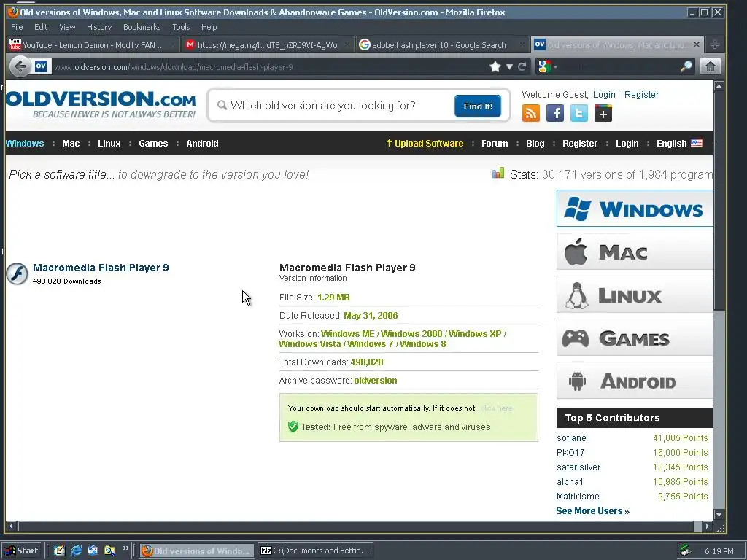This screenshot has width=747, height=560.
Task: Close the OldVersion tab
Action: [697, 44]
